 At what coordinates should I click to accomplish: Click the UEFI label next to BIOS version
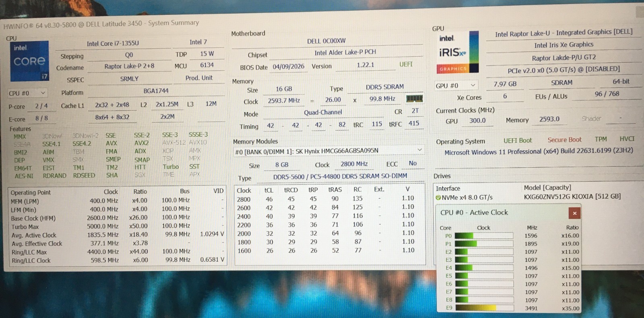[406, 64]
